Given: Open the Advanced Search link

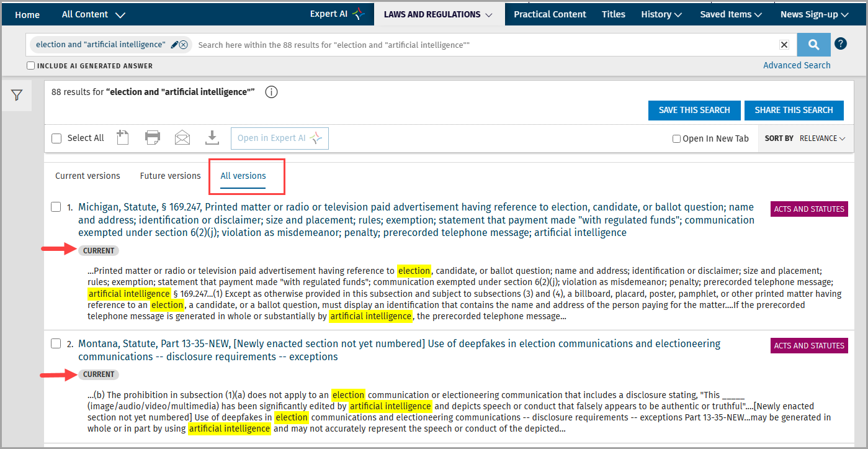Looking at the screenshot, I should tap(797, 65).
